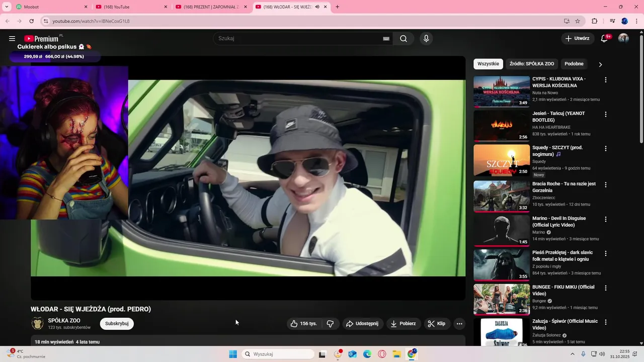The width and height of the screenshot is (644, 362).
Task: Play Jesień - Tańcuj thumbnail
Action: 502,126
